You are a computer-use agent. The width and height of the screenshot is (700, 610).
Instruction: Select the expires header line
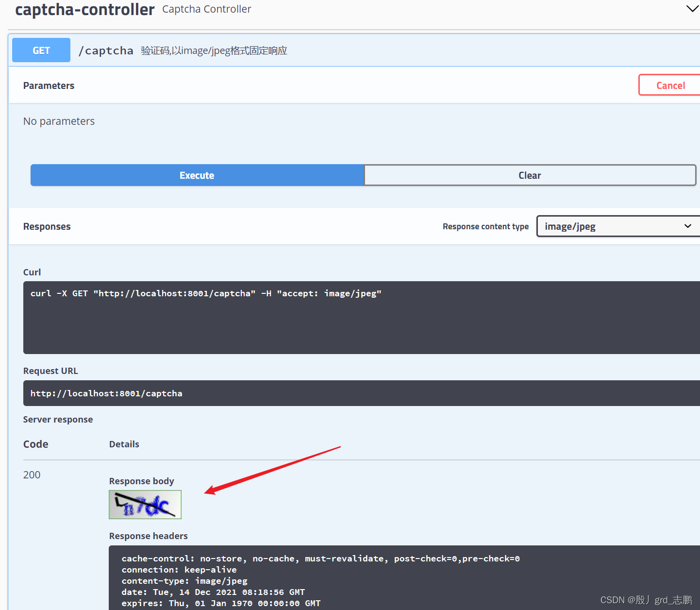click(221, 603)
